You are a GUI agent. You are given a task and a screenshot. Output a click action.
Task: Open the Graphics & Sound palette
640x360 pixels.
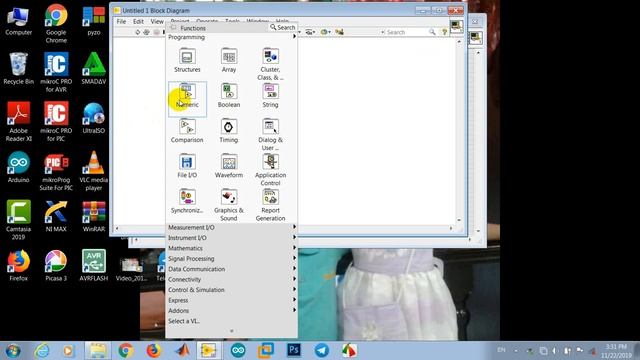coord(229,204)
